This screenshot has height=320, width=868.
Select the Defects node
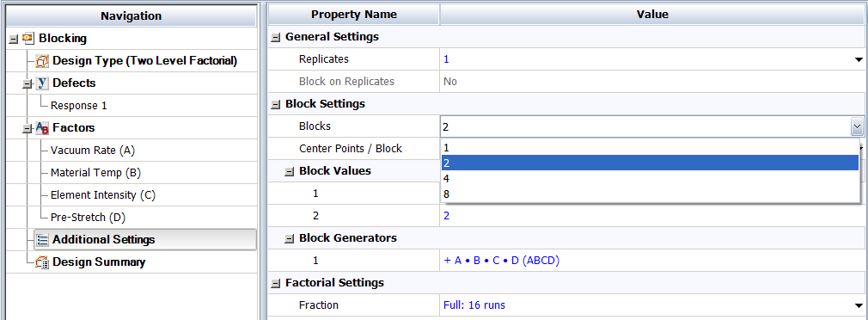74,83
